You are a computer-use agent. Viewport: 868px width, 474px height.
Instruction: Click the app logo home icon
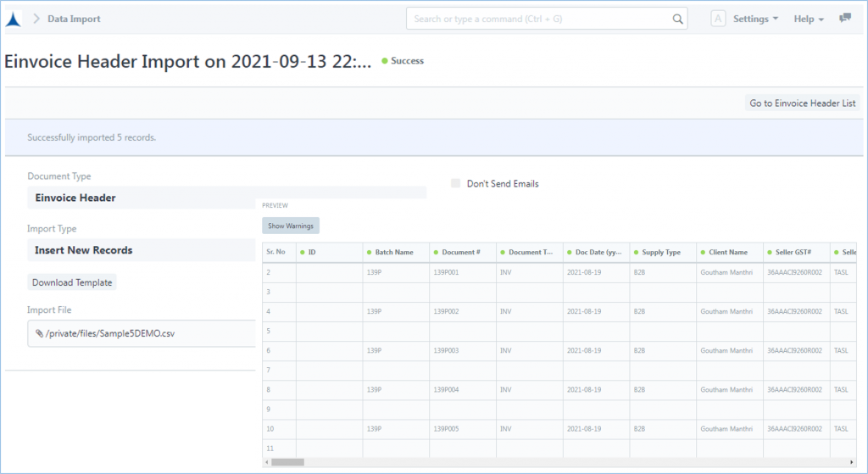pos(14,20)
